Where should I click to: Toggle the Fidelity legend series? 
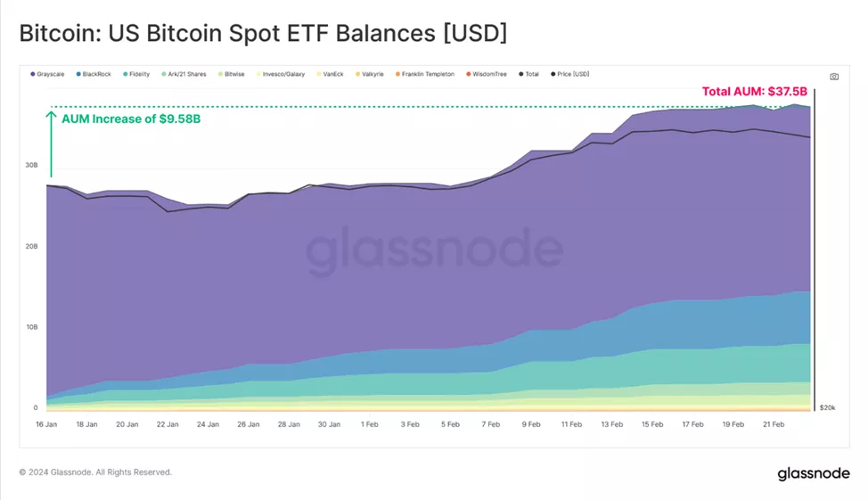tap(136, 74)
